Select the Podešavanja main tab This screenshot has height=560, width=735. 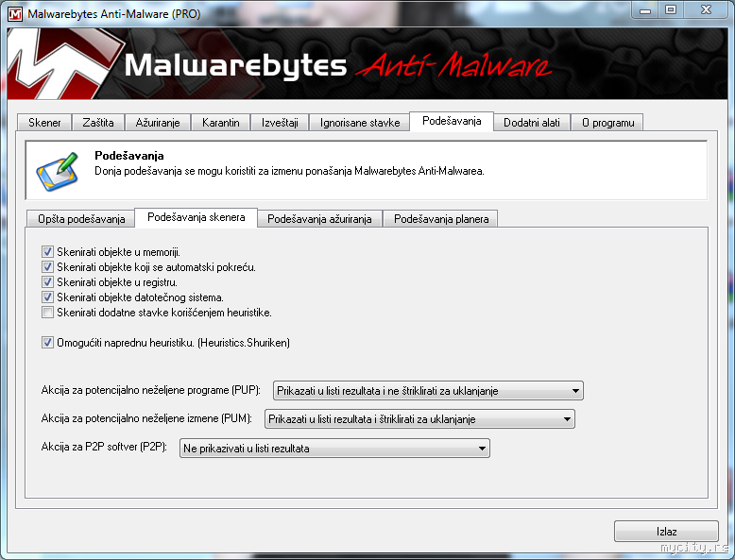point(452,121)
